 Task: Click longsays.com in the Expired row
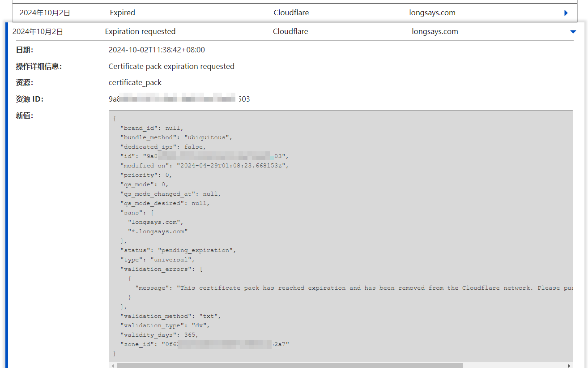pos(432,13)
